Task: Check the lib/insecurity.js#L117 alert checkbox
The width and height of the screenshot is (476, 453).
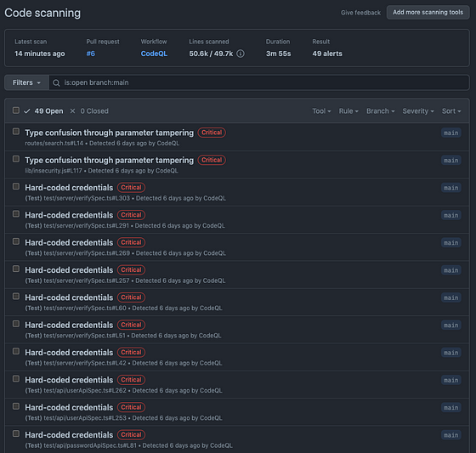Action: coord(16,159)
